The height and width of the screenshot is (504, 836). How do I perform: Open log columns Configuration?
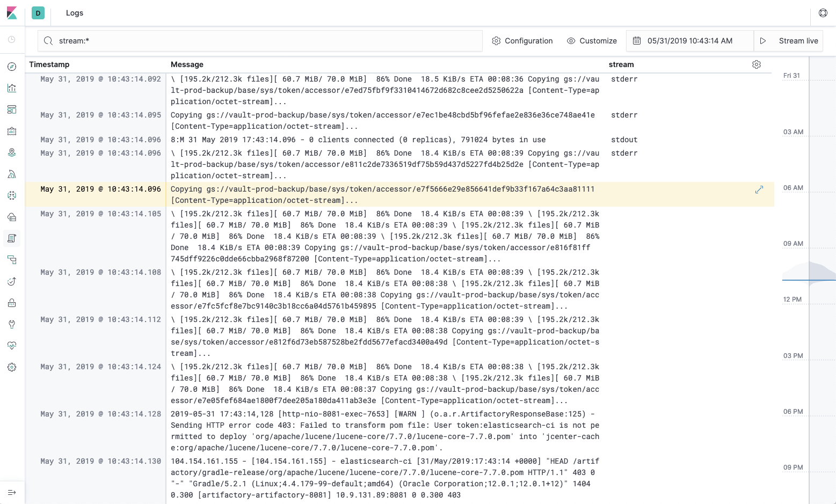522,40
